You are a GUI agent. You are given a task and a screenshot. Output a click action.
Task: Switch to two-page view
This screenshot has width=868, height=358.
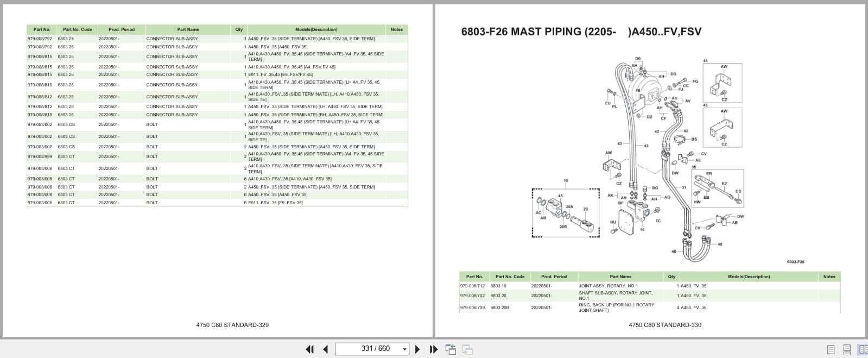tap(862, 349)
